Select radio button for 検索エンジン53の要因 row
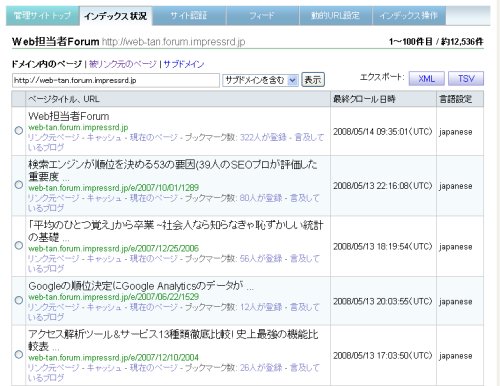 click(x=19, y=185)
